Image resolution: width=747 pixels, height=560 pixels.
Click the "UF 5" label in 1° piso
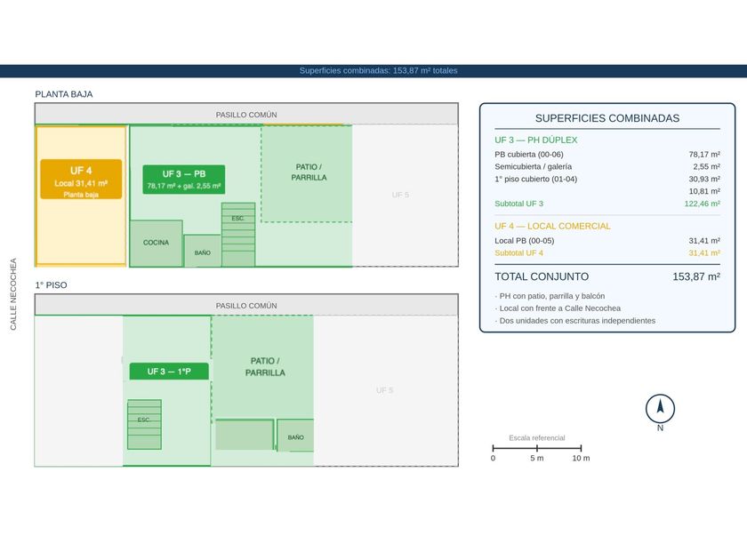[384, 390]
